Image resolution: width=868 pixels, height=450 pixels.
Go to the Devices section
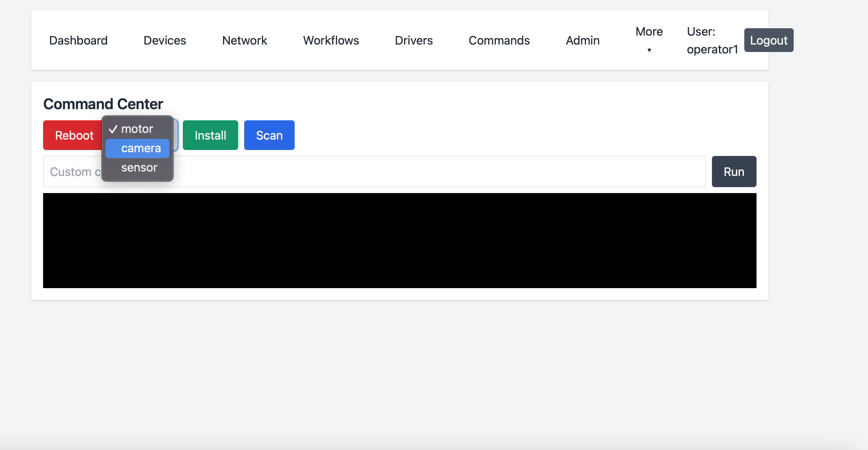[x=165, y=40]
